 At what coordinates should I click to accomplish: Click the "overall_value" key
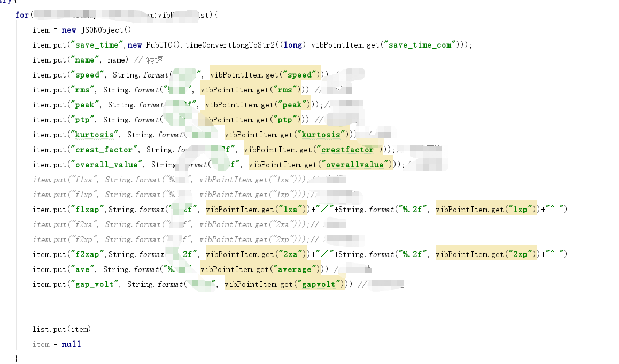pos(106,165)
